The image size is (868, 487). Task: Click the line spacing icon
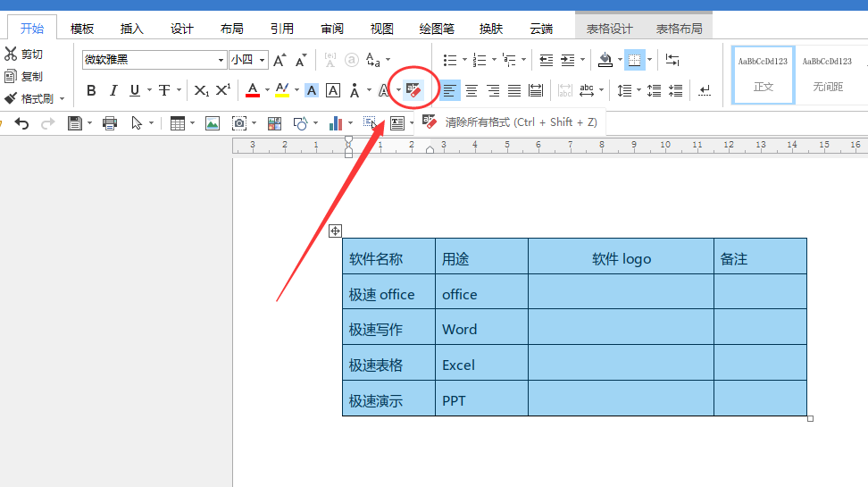coord(624,90)
